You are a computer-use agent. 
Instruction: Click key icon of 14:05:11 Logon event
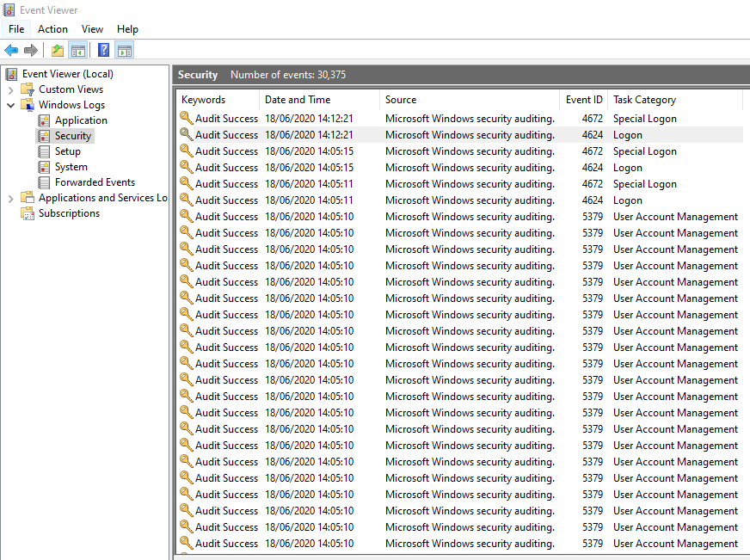[x=186, y=200]
